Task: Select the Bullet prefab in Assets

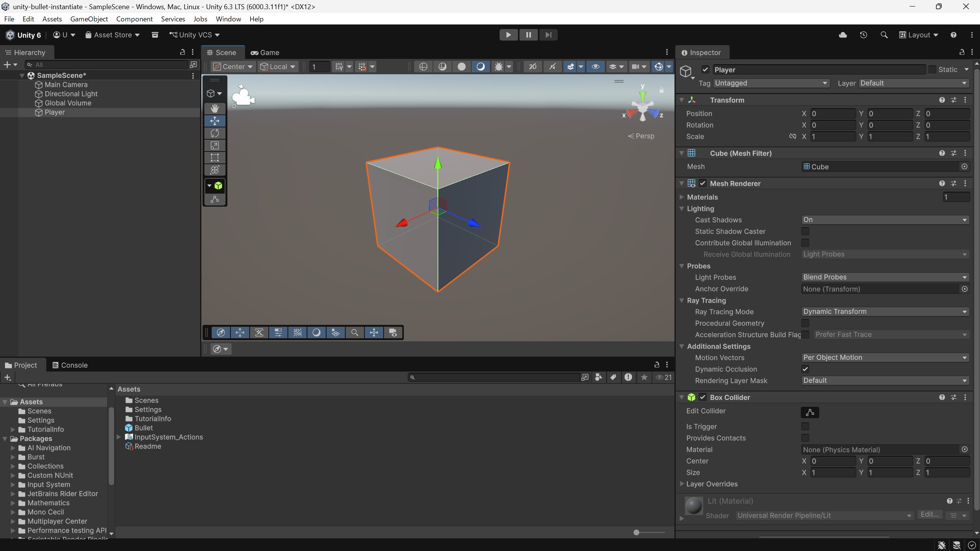Action: tap(143, 428)
